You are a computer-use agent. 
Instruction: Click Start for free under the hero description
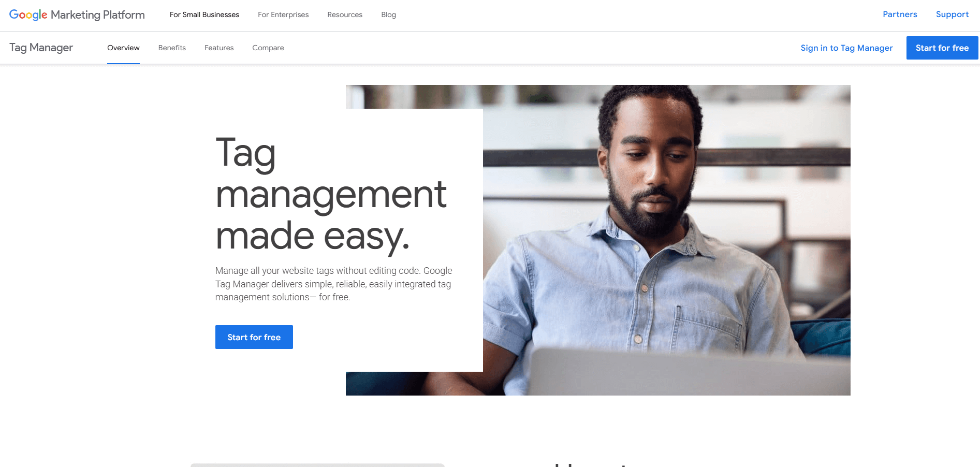pos(254,337)
